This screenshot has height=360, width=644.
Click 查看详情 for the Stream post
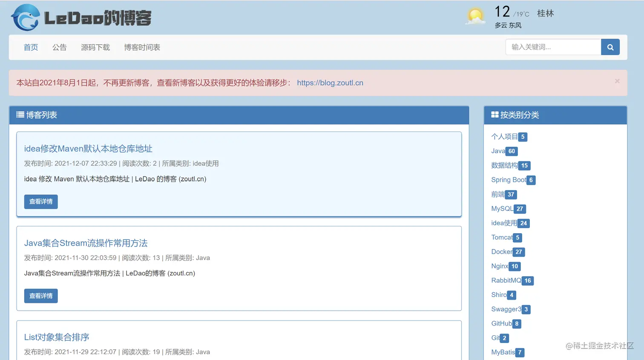point(41,296)
